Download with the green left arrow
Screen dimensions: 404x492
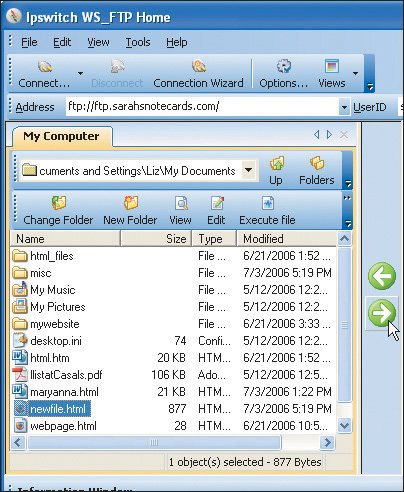pyautogui.click(x=382, y=276)
